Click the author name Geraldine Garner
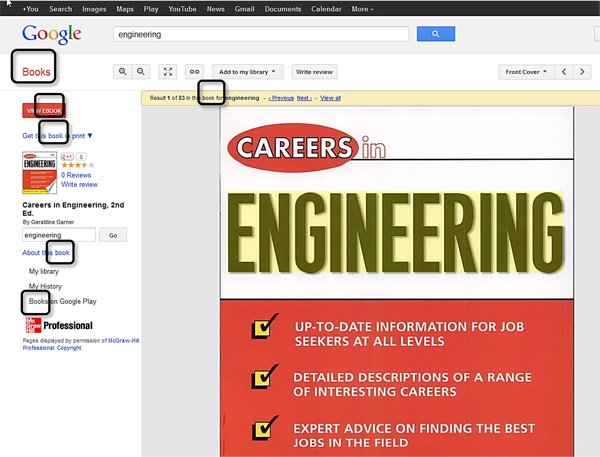The height and width of the screenshot is (457, 600). (54, 222)
